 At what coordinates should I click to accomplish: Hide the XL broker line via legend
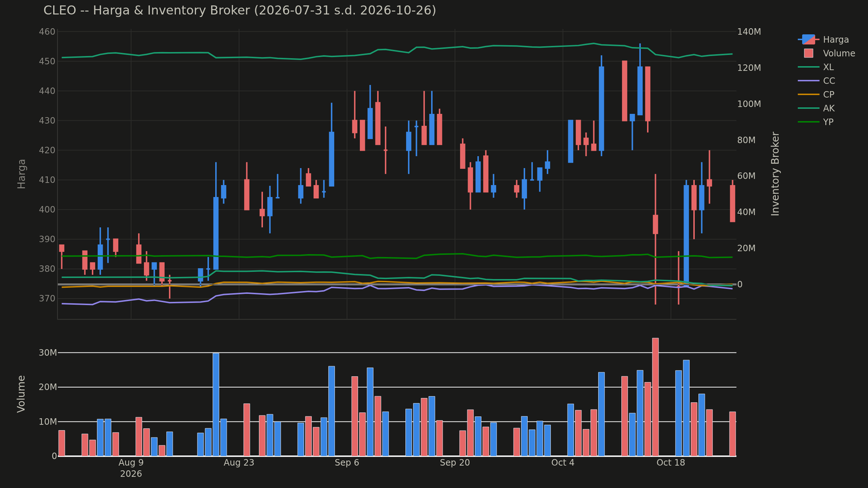point(816,67)
